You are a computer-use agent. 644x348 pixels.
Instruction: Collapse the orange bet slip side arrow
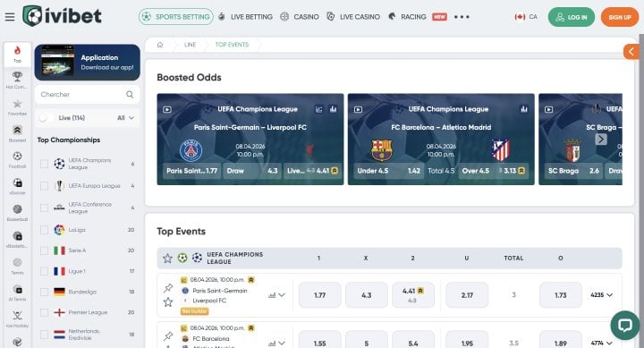click(631, 51)
